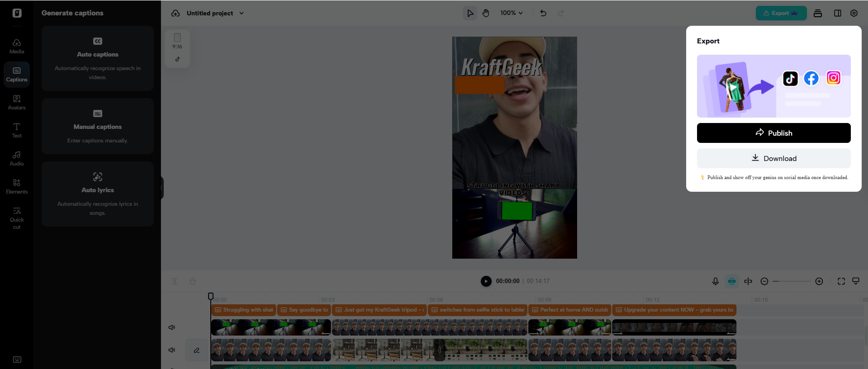Mute the upper video track
Image resolution: width=868 pixels, height=369 pixels.
click(x=172, y=327)
